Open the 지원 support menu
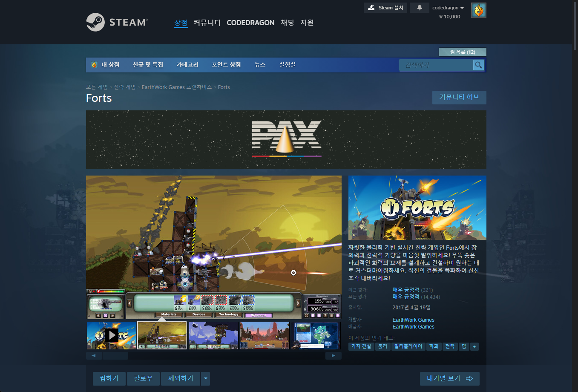This screenshot has width=578, height=392. [x=307, y=23]
